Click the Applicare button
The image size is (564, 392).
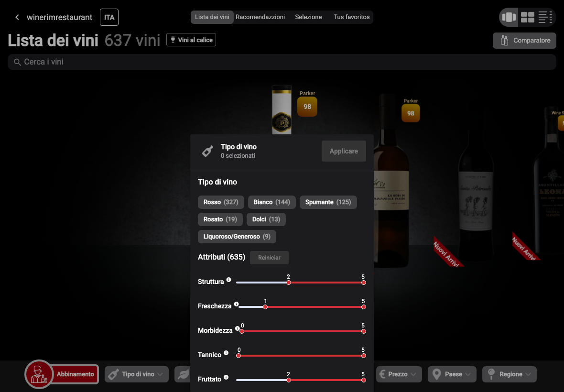tap(344, 151)
